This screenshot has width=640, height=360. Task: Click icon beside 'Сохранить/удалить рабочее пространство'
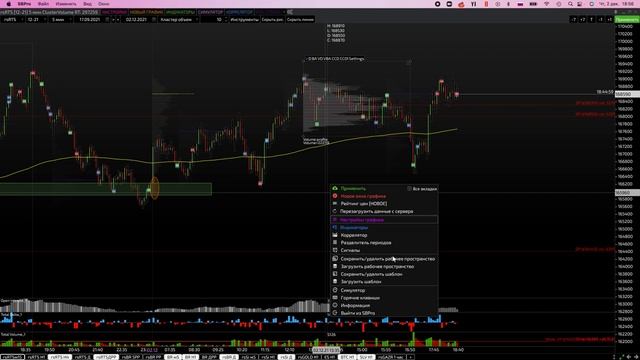click(335, 259)
